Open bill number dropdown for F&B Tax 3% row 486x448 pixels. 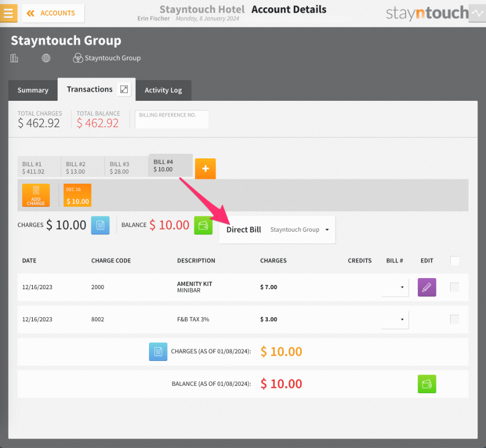tap(395, 320)
